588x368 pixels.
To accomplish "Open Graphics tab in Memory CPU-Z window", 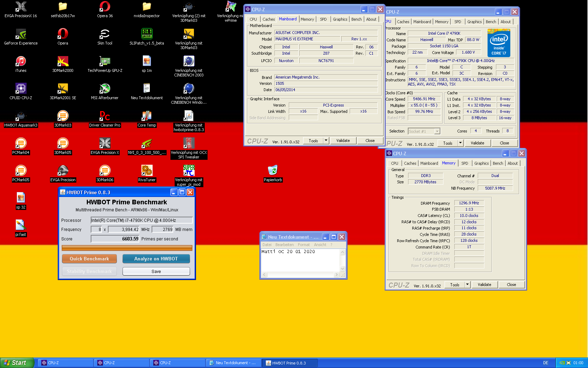I will click(x=481, y=163).
